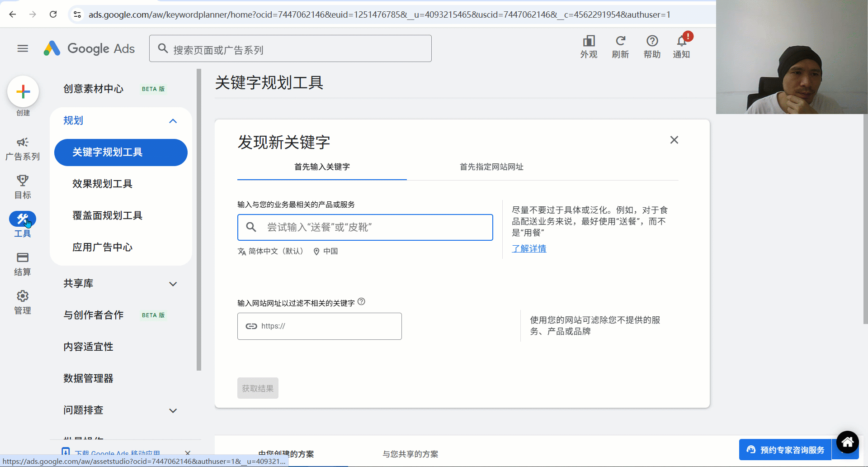Image resolution: width=868 pixels, height=467 pixels.
Task: Expand the 共享库 section
Action: (x=173, y=284)
